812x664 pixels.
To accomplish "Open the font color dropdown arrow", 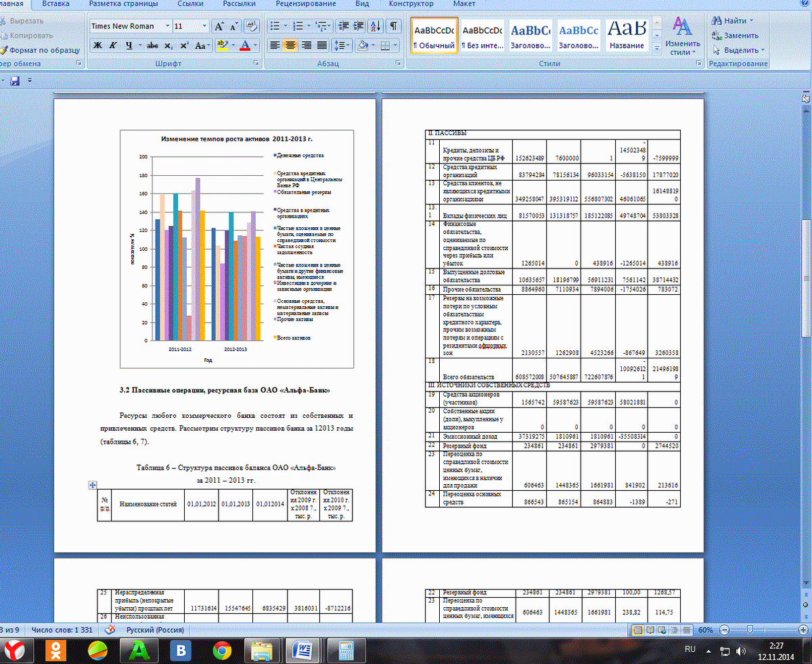I will point(256,45).
